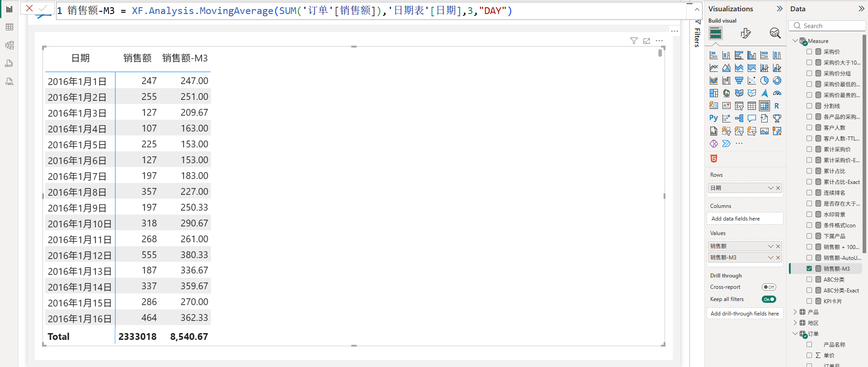Select the R script visual
The height and width of the screenshot is (367, 868).
click(x=777, y=106)
